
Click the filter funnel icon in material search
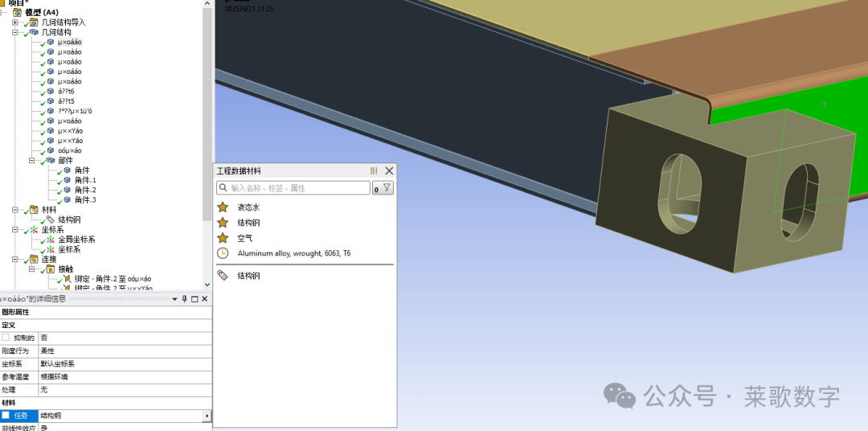[x=387, y=188]
